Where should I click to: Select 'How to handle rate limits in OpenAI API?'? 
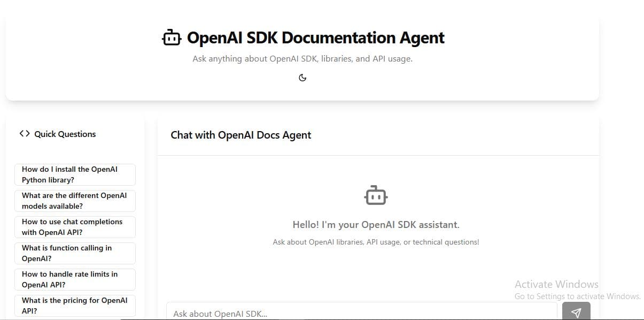tap(75, 279)
